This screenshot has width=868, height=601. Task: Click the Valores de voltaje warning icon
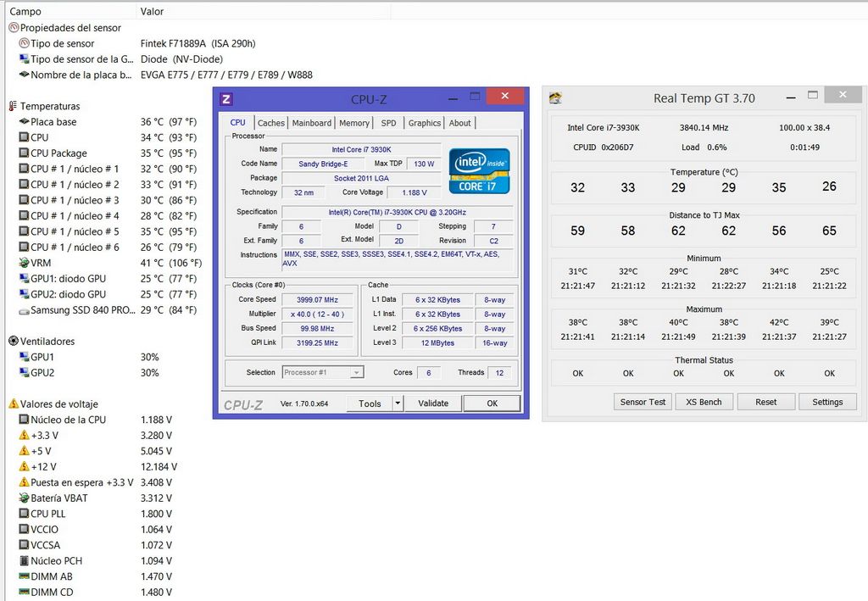14,404
